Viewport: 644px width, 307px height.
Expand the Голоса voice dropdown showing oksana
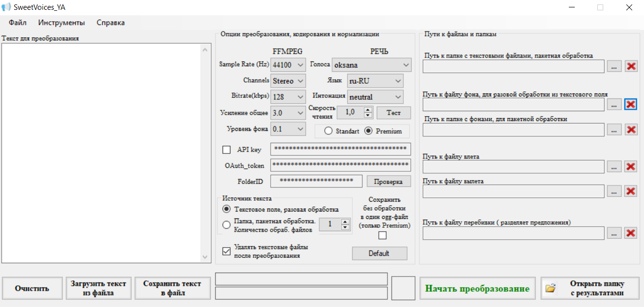371,65
